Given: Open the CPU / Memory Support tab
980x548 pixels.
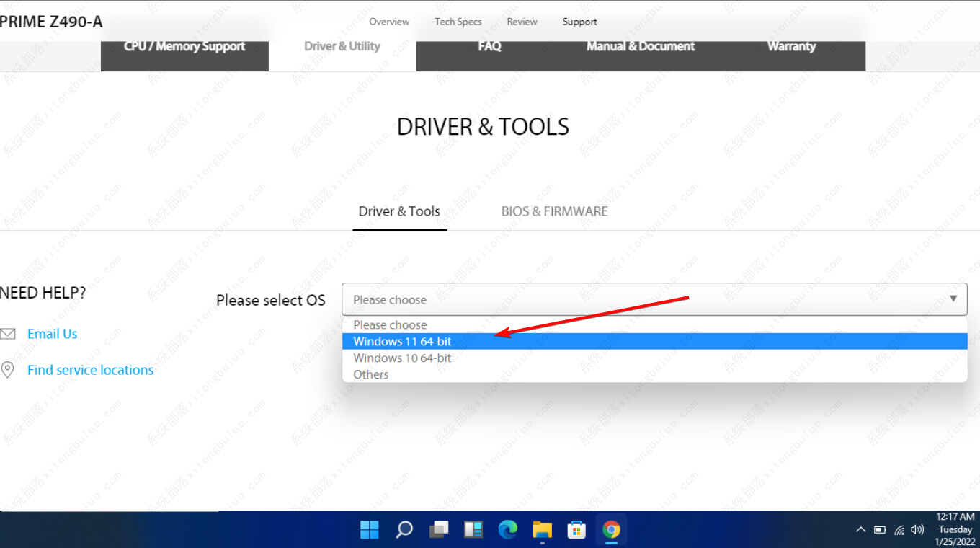Looking at the screenshot, I should point(184,47).
